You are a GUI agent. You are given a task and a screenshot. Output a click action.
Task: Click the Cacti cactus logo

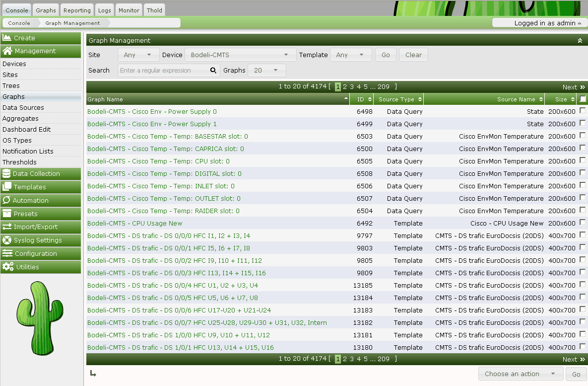pyautogui.click(x=40, y=318)
